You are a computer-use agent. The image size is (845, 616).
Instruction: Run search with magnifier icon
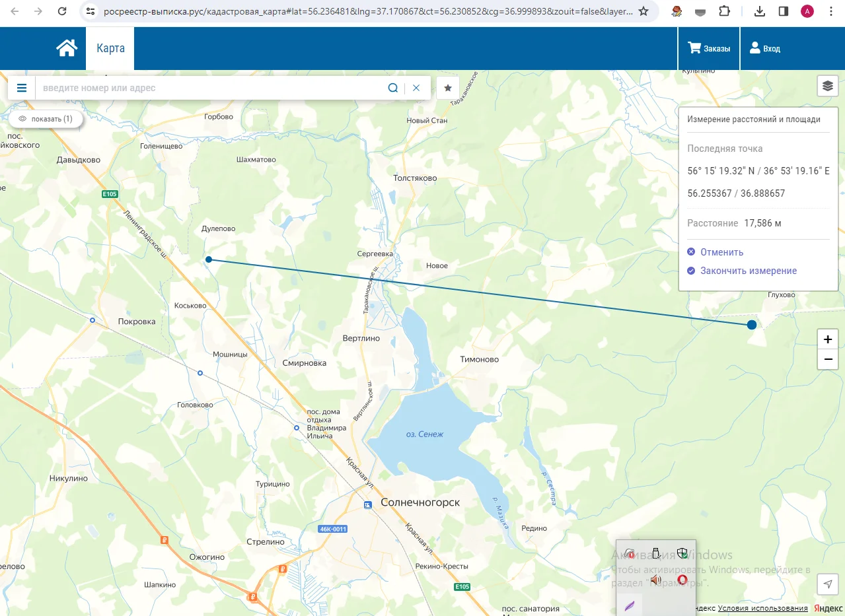point(392,88)
